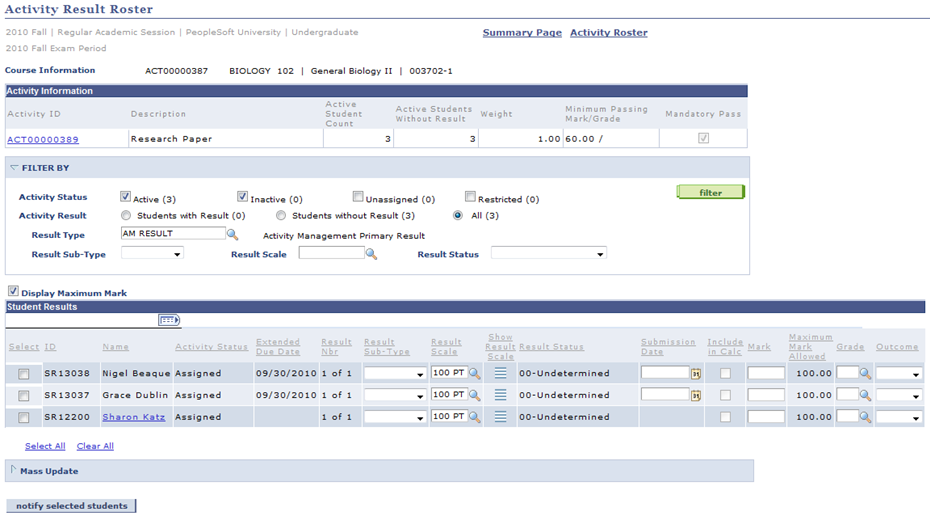Go to the Summary Page link
The width and height of the screenshot is (930, 515).
coord(522,33)
